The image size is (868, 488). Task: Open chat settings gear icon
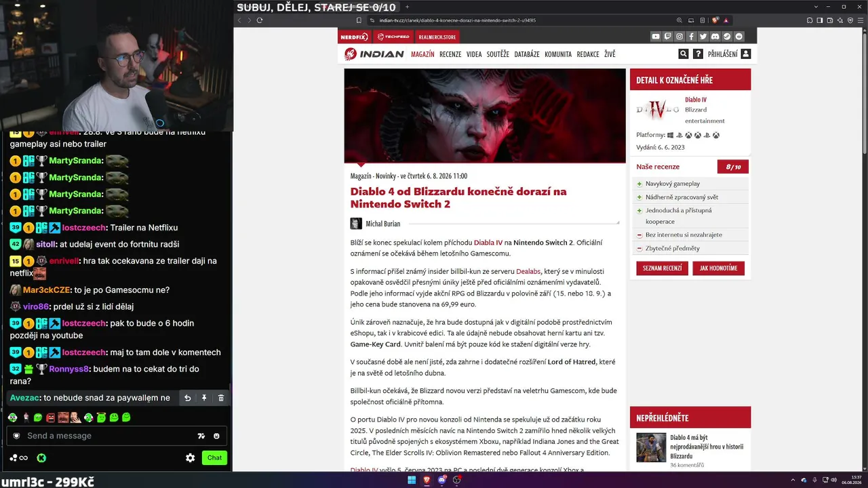point(191,457)
